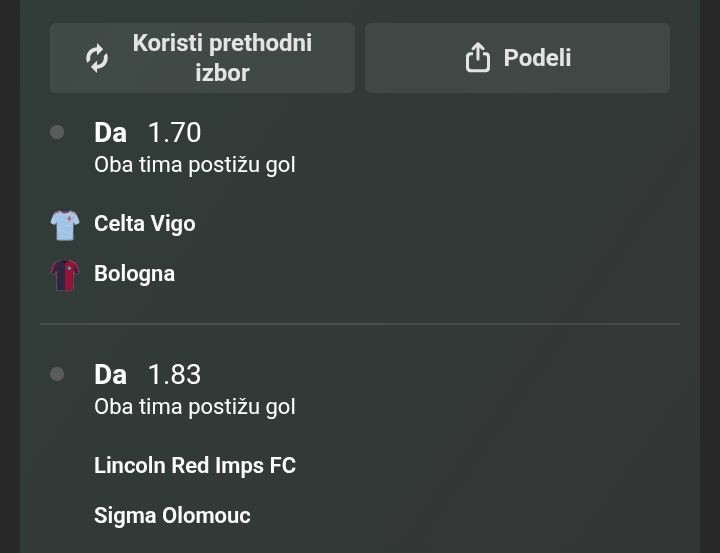Click the Da label above Lincoln Red Imps
Screen dimensions: 720x553
(110, 374)
